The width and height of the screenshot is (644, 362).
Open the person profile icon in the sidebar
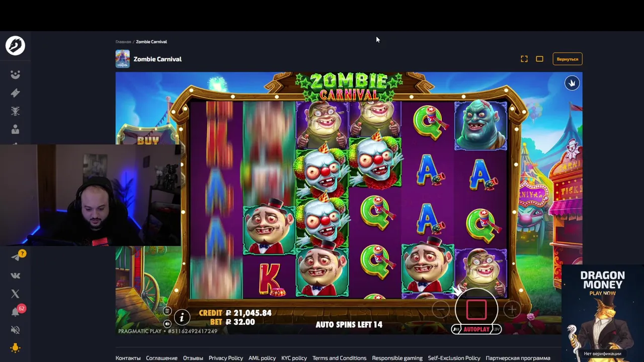click(15, 129)
